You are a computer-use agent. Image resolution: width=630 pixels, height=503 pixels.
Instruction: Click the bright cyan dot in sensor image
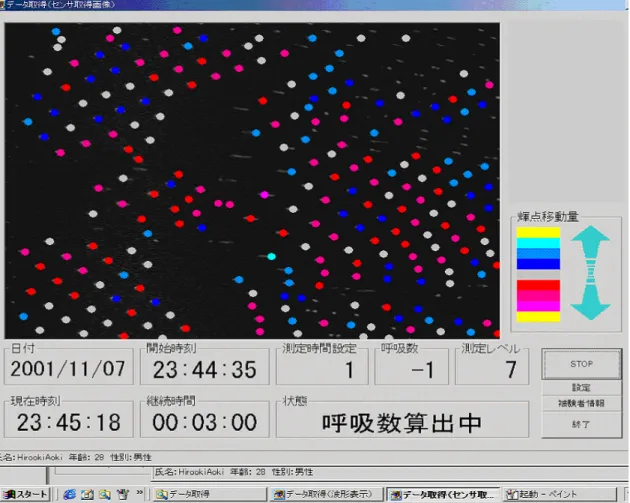click(x=272, y=256)
